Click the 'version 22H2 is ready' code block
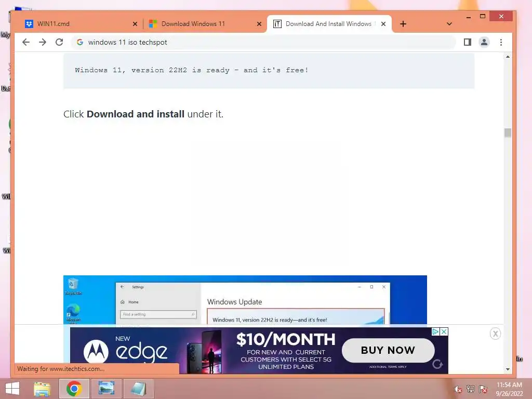532x399 pixels. [x=269, y=70]
